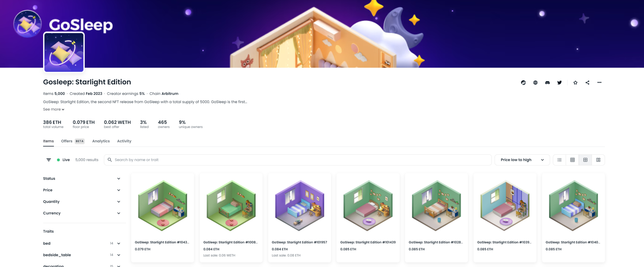Expand the Currency filter section

82,213
